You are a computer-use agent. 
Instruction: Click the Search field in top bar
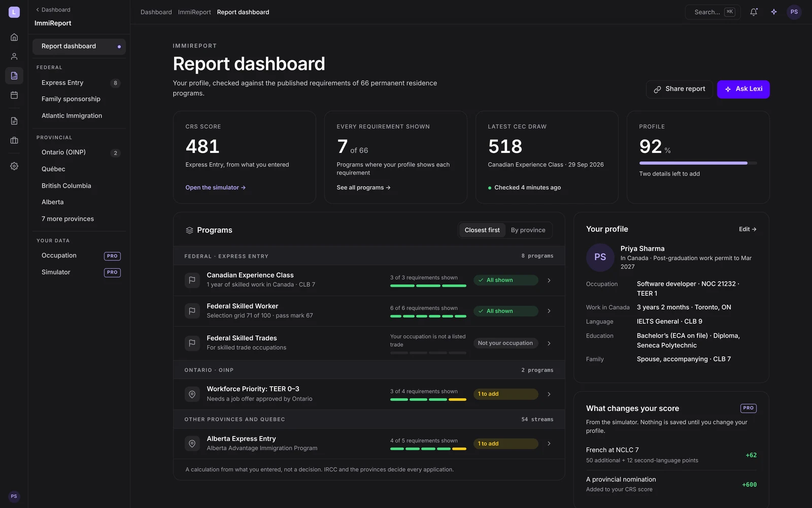[x=713, y=12]
